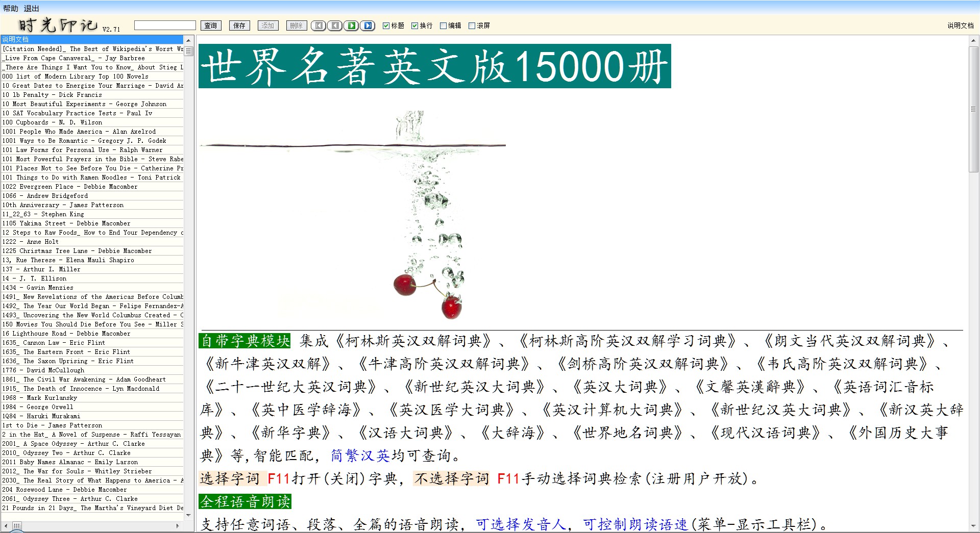Toggle the 换行 checkbox
980x533 pixels.
415,26
